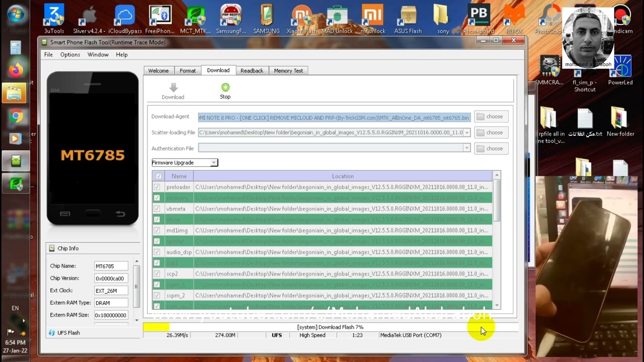The image size is (644, 362).
Task: Switch to the Format tab
Action: [188, 71]
